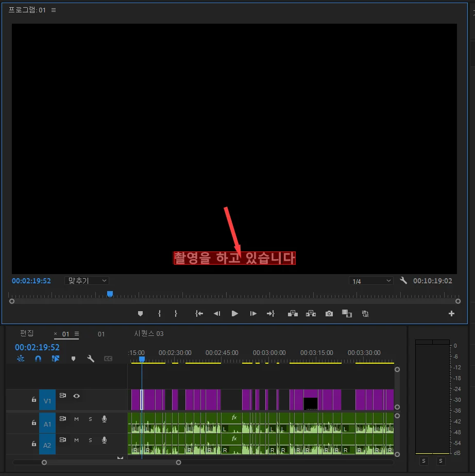Toggle proxies button in Program monitor

365,314
